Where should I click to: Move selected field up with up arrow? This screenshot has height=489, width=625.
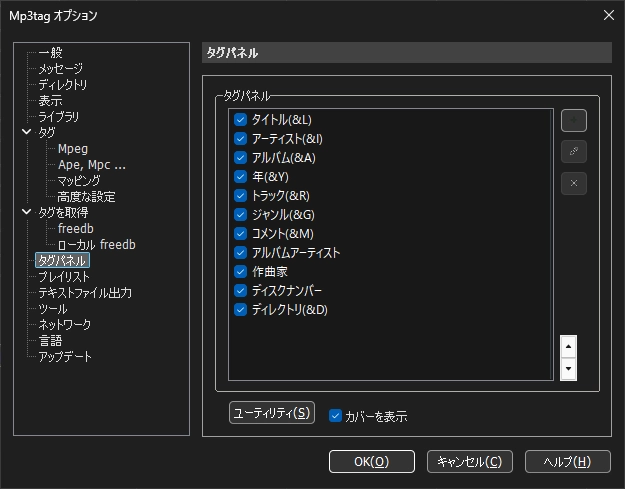(x=568, y=346)
